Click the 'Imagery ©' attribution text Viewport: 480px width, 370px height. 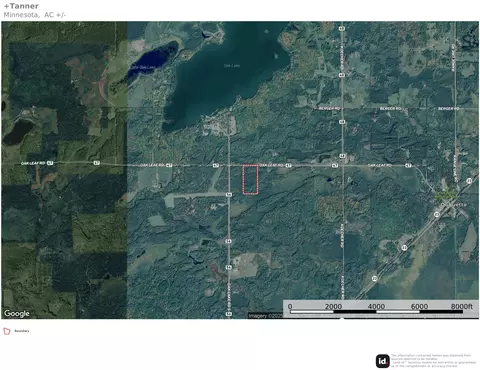tap(265, 316)
